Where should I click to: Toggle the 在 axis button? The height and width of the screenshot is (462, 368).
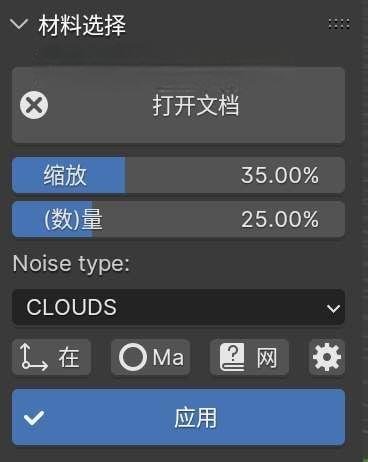pyautogui.click(x=51, y=357)
